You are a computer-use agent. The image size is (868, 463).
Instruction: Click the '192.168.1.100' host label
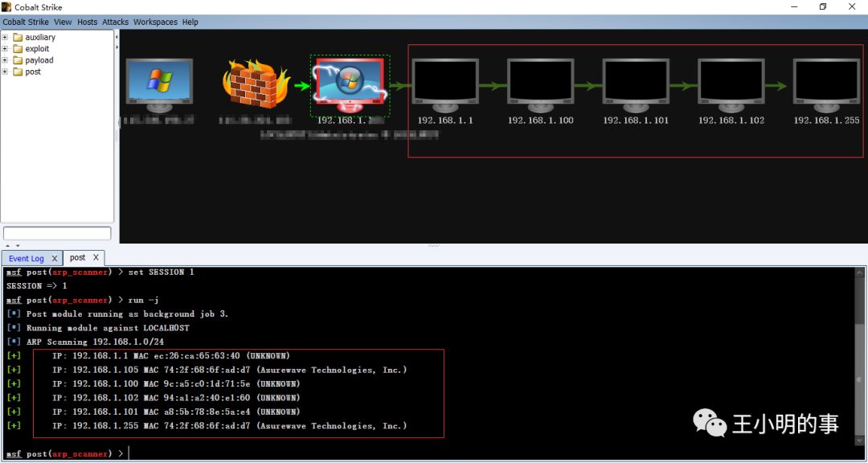pos(541,121)
